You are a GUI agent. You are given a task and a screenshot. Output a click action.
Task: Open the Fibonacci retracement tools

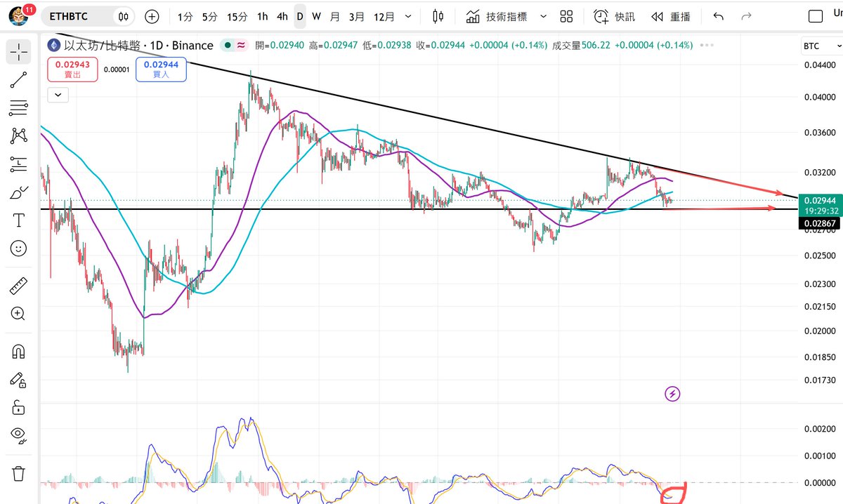pos(19,107)
